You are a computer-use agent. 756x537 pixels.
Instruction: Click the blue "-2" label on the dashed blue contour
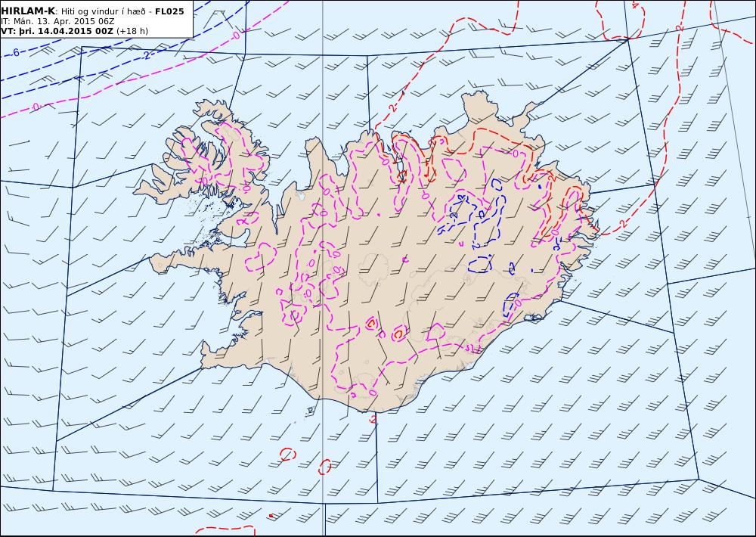pos(146,56)
